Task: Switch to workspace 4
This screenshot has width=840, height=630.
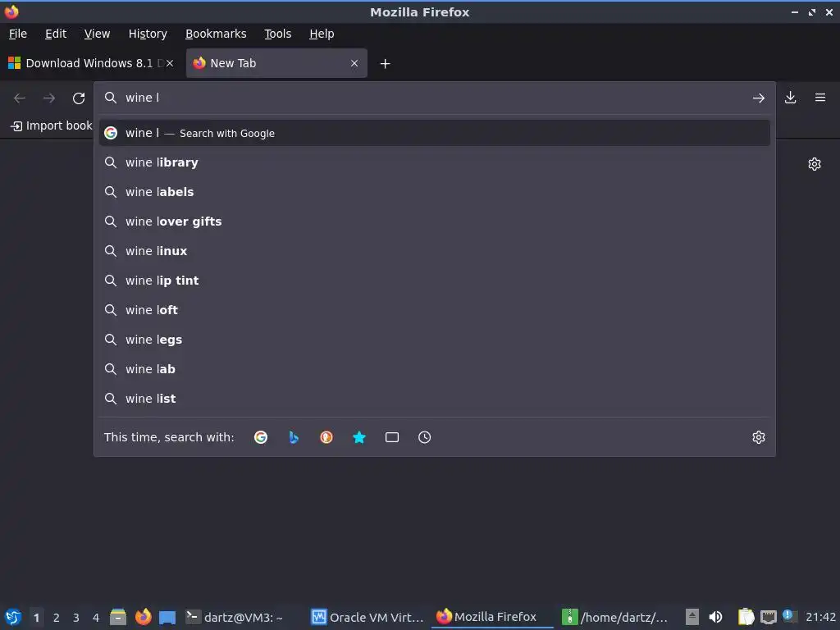Action: point(96,618)
